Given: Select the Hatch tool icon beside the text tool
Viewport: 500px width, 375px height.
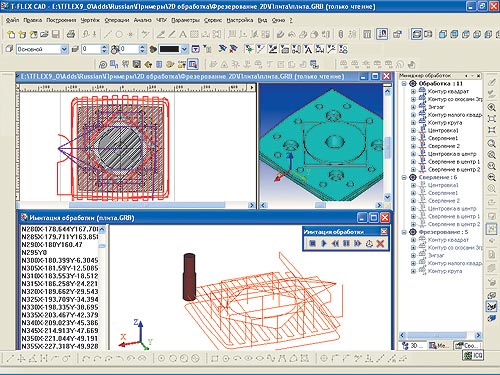Looking at the screenshot, I should pos(194,34).
